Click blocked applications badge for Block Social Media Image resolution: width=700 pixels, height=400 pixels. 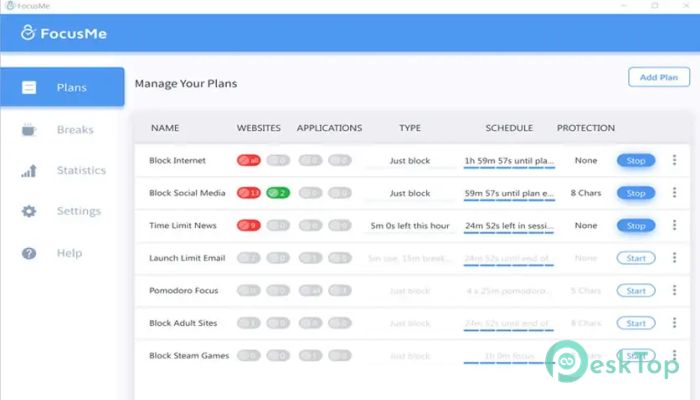[310, 193]
